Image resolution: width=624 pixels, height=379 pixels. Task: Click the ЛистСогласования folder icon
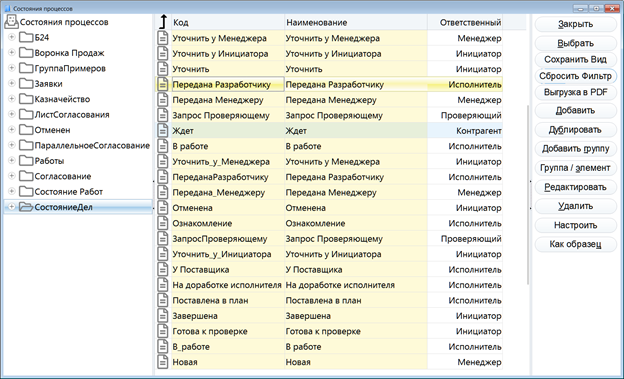[x=26, y=114]
